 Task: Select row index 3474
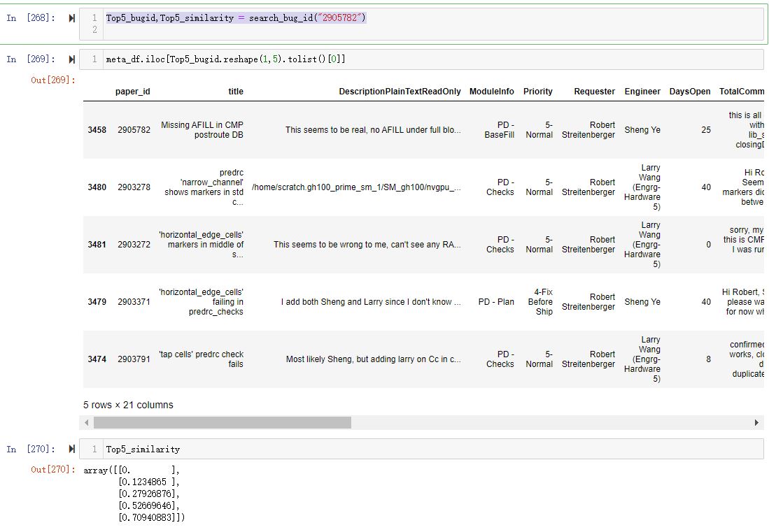(97, 359)
